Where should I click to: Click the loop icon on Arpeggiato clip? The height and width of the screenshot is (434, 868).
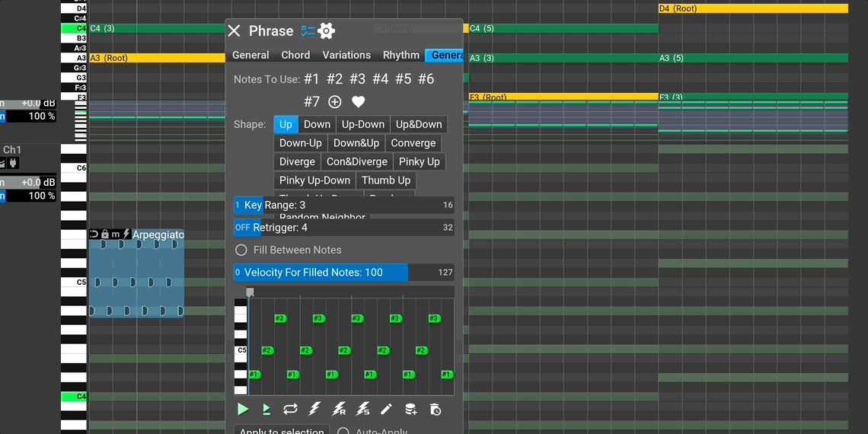tap(94, 235)
